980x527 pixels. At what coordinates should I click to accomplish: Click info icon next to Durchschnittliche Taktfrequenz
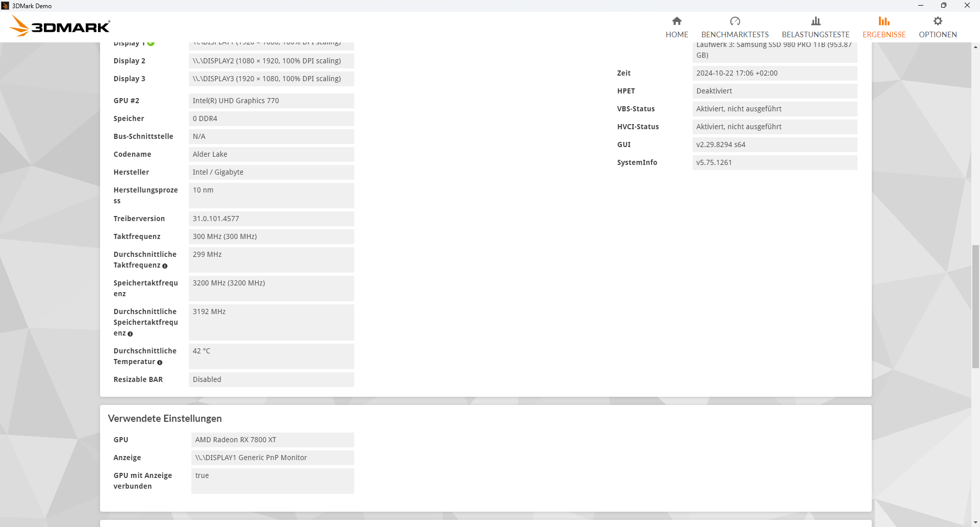coord(165,266)
